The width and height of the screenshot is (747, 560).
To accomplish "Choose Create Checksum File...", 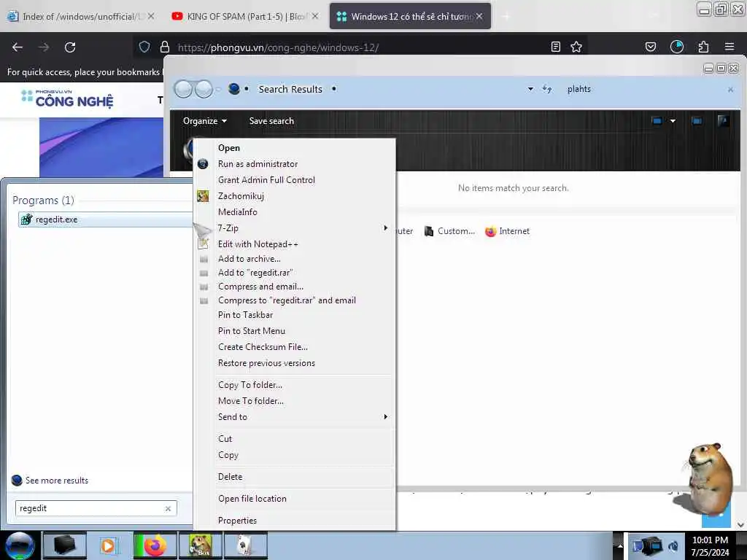I will click(295, 346).
